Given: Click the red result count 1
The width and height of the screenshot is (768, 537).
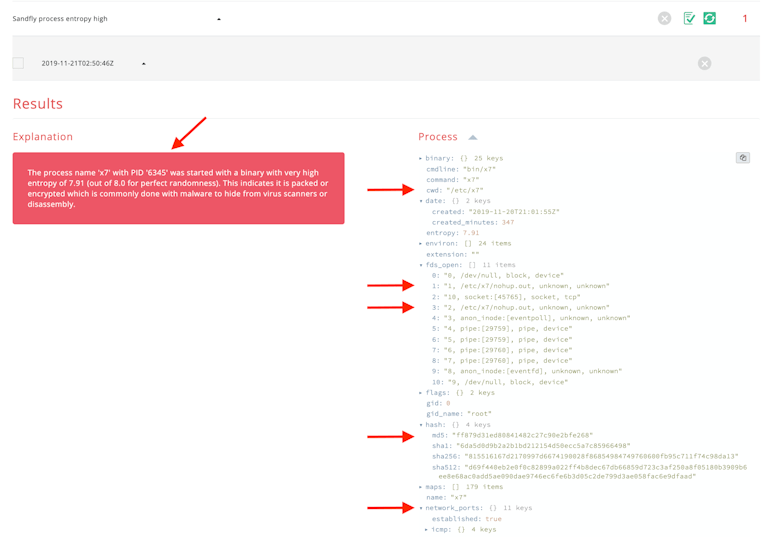Looking at the screenshot, I should [x=744, y=19].
